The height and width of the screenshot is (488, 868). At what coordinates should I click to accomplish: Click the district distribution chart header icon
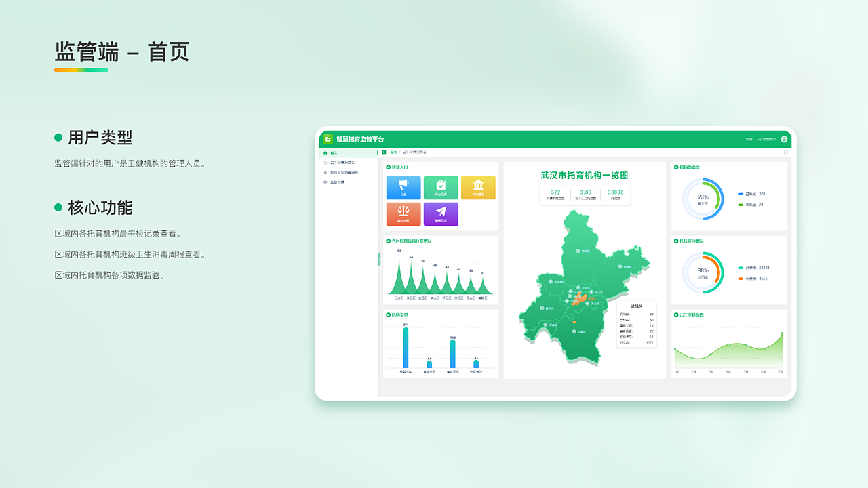(x=388, y=241)
